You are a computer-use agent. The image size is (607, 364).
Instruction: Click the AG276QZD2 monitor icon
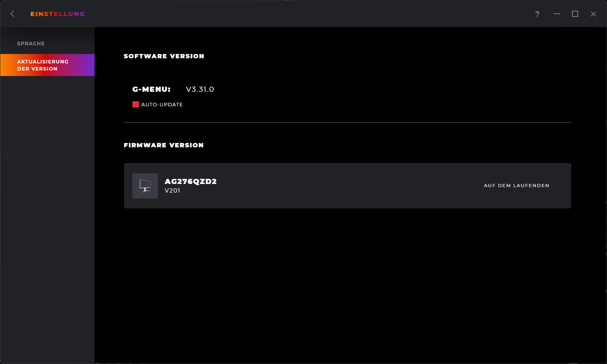145,186
